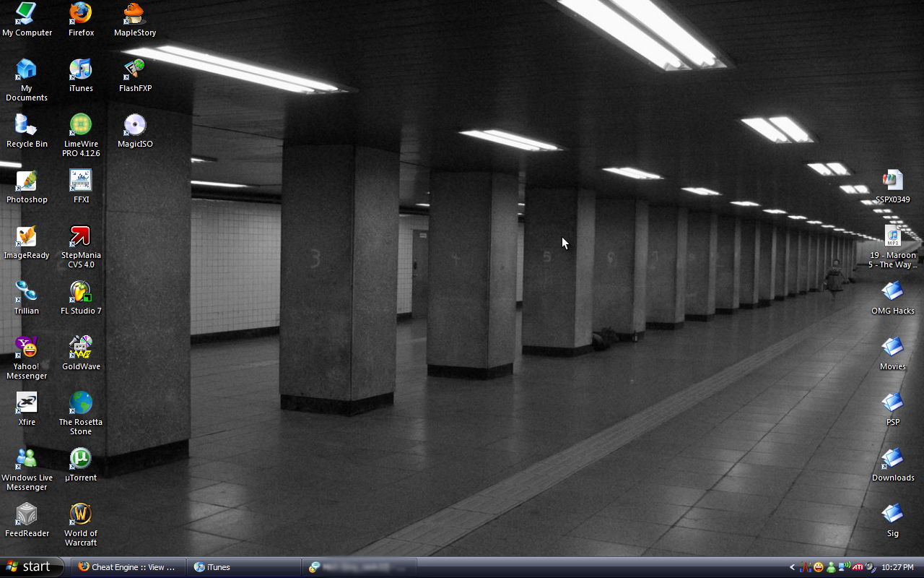924x578 pixels.
Task: Select the GoldWave shortcut icon
Action: click(x=81, y=353)
